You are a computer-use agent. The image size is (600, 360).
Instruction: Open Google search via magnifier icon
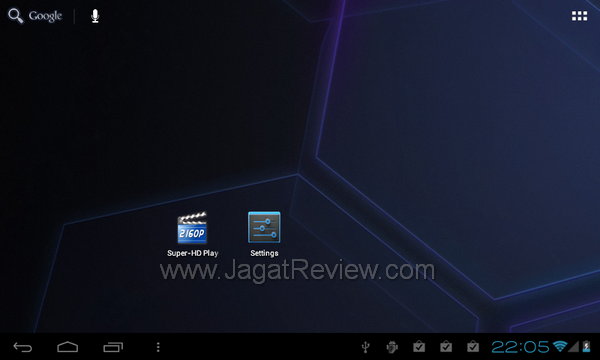click(x=16, y=16)
